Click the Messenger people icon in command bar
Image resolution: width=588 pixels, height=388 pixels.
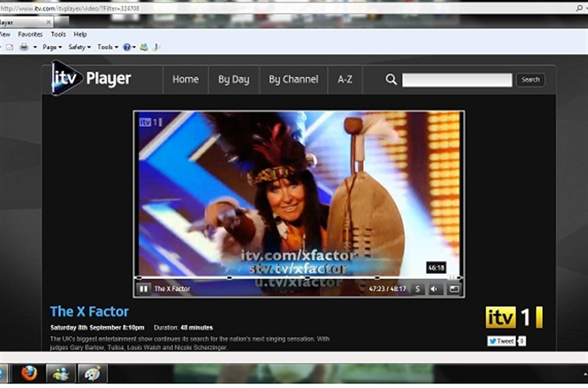[144, 47]
